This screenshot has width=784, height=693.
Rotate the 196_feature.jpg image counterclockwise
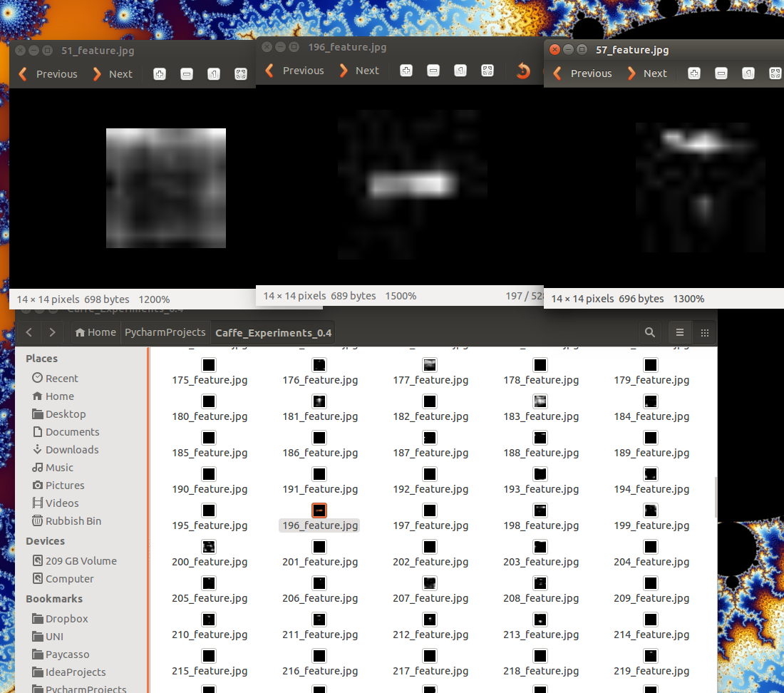(523, 71)
